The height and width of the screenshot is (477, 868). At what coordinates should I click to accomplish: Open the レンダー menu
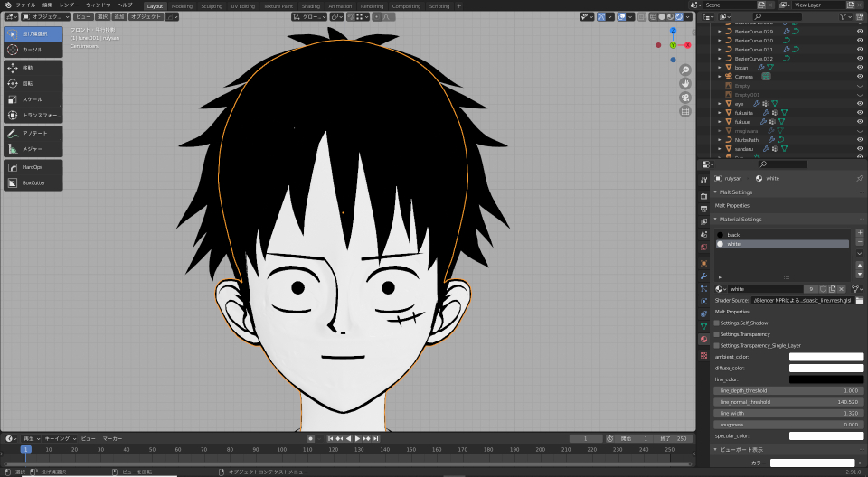coord(69,5)
